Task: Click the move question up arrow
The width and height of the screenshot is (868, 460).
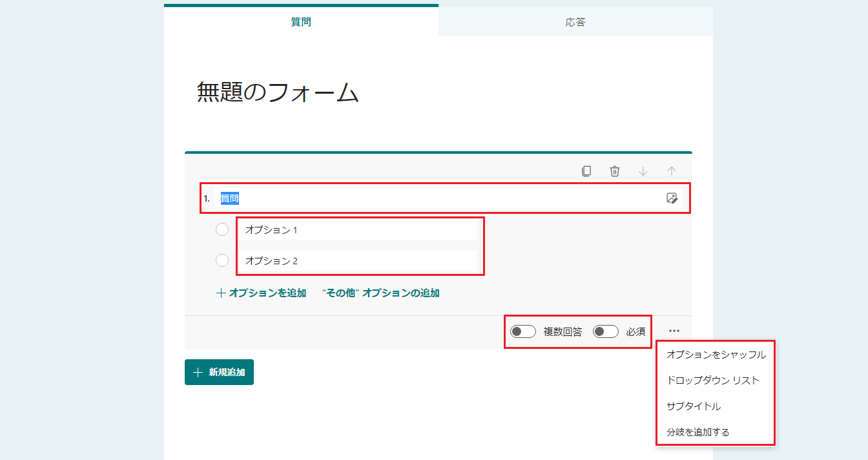Action: [672, 171]
